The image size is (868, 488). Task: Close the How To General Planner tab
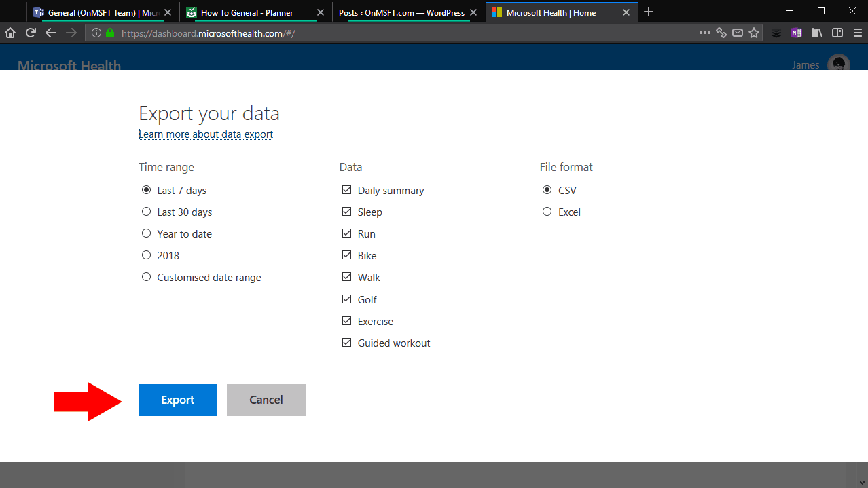[321, 12]
